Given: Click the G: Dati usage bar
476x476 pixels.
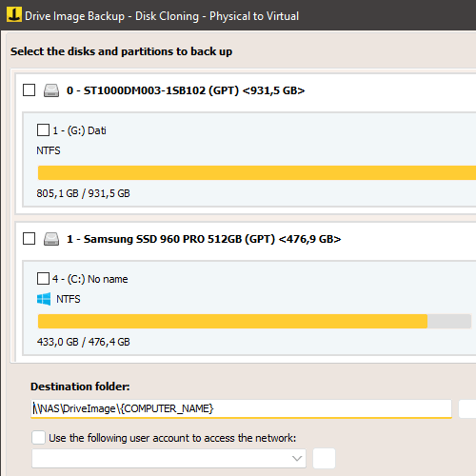Looking at the screenshot, I should (x=257, y=172).
